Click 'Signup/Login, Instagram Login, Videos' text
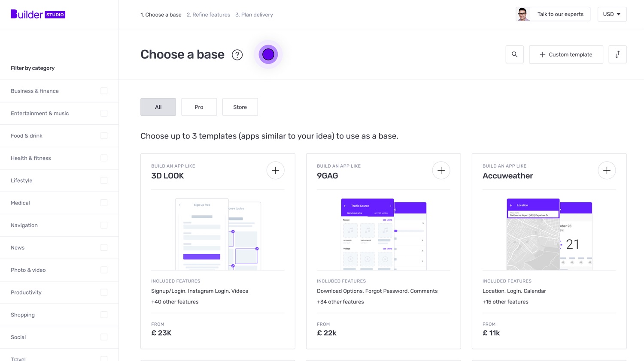Viewport: 644px width, 361px height. (x=200, y=291)
